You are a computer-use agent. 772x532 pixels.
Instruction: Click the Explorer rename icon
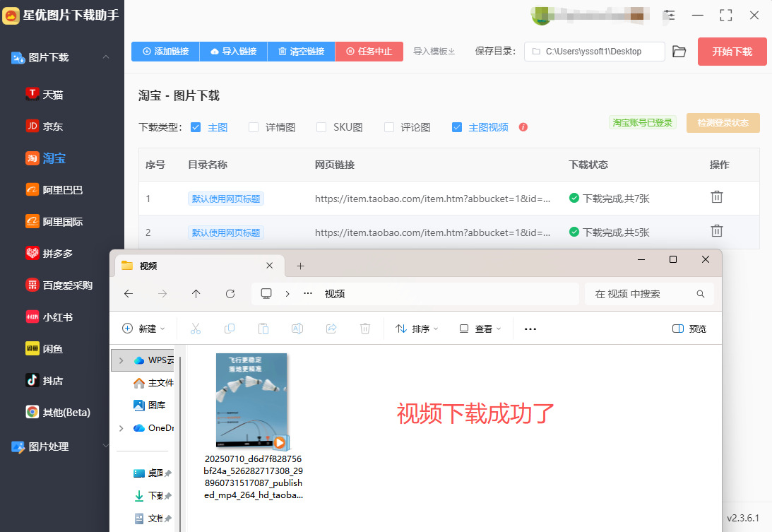[x=297, y=329]
